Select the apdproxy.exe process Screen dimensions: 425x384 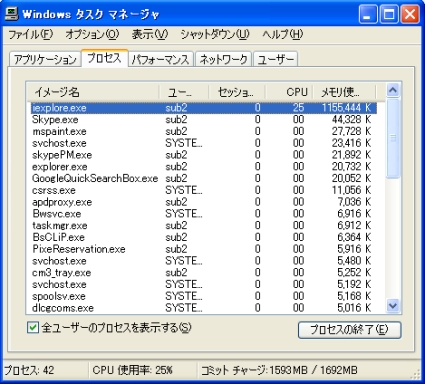204,202
